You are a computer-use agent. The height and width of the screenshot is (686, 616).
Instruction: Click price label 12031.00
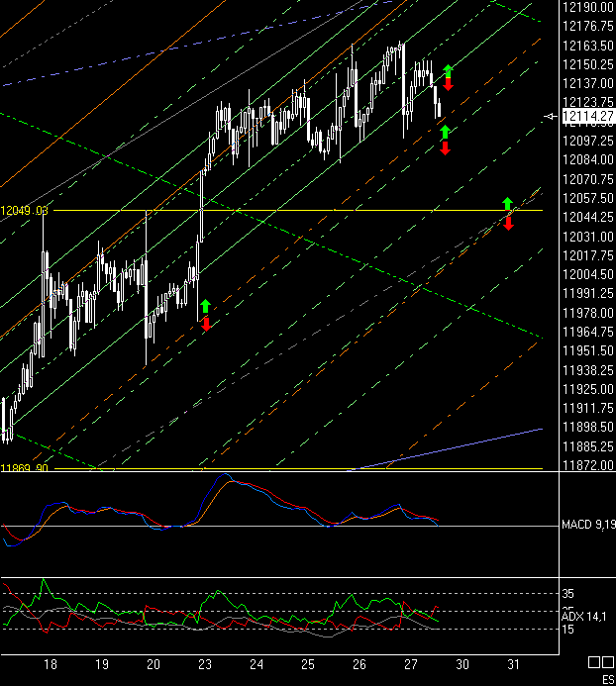(x=588, y=237)
